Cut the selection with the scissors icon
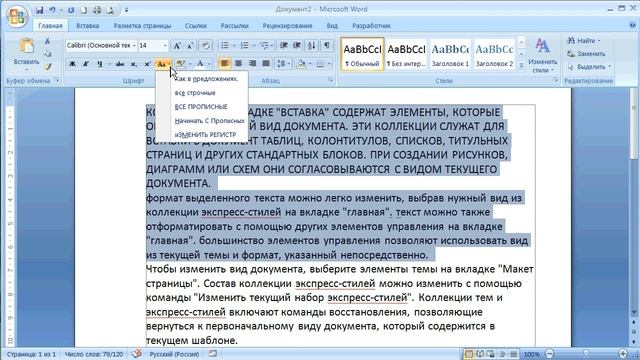The width and height of the screenshot is (640, 360). click(x=47, y=42)
